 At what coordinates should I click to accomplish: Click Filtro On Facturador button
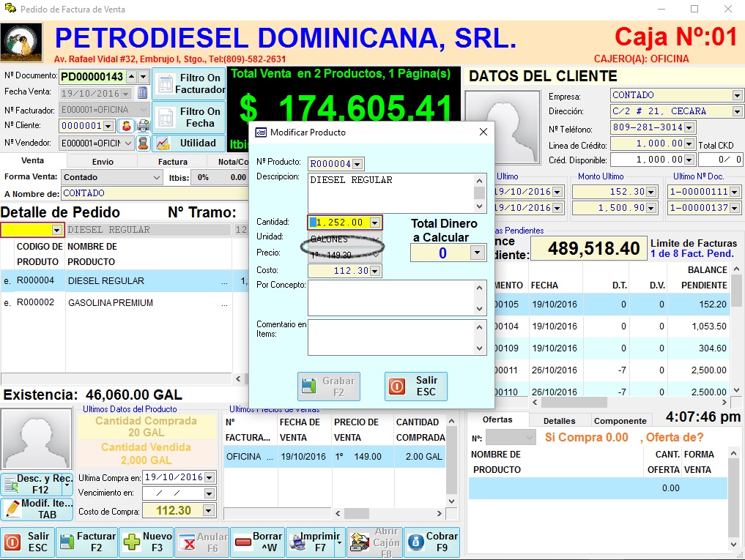tap(188, 83)
